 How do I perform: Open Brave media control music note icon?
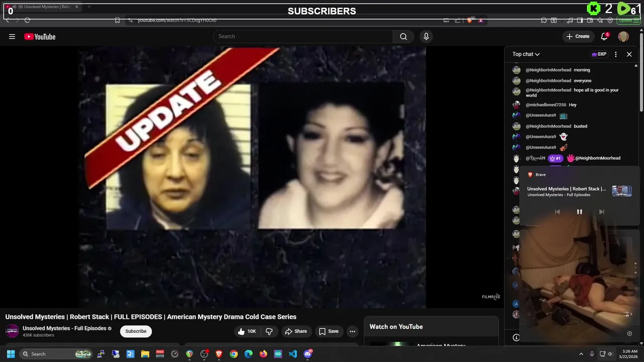pyautogui.click(x=570, y=20)
